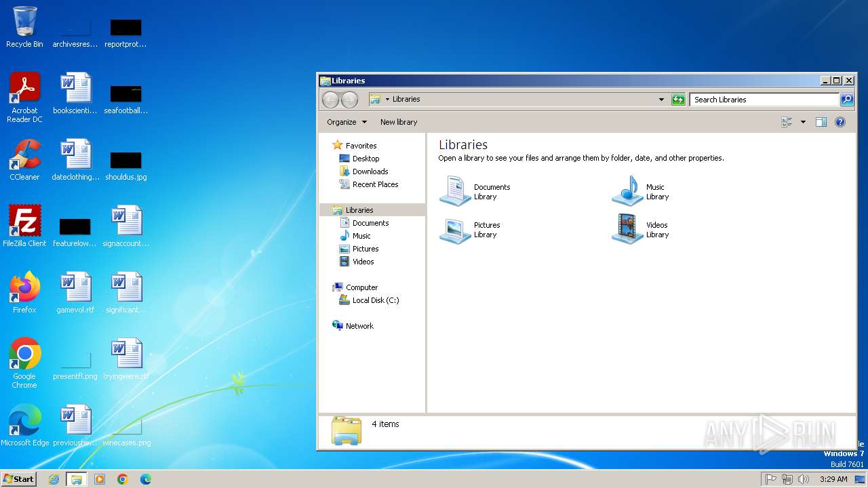The width and height of the screenshot is (868, 488).
Task: Open Windows Media Player from taskbar
Action: 100,479
